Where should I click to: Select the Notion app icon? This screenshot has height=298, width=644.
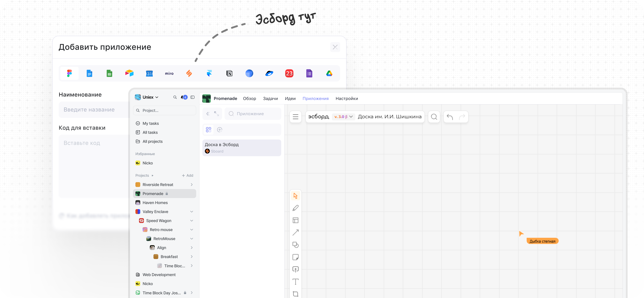229,73
